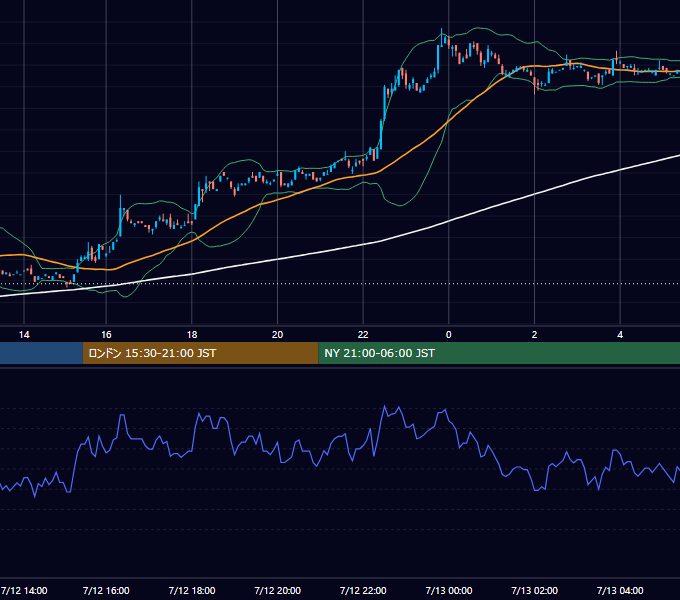
Task: Click the 7/12 20:00 time label
Action: pos(278,590)
